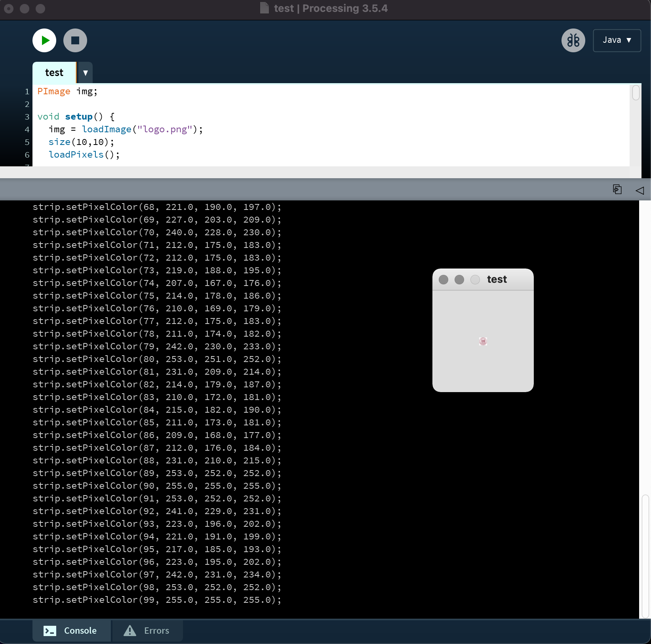This screenshot has height=644, width=651.
Task: Minimize the small test sketch window
Action: coord(459,280)
